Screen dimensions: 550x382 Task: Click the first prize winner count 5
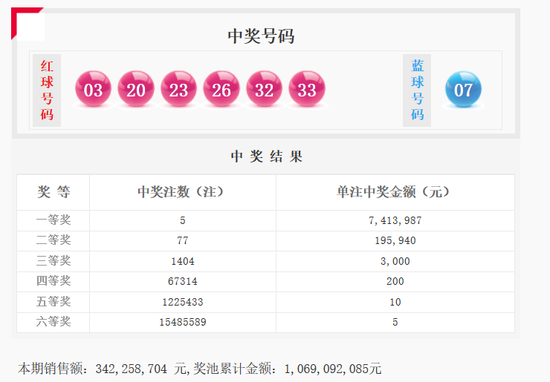(x=182, y=220)
